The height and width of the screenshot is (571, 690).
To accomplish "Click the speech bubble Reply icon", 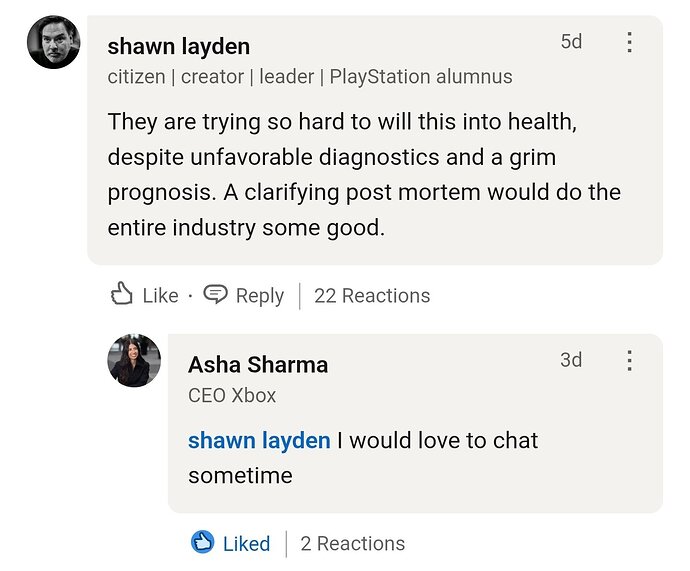I will 215,294.
